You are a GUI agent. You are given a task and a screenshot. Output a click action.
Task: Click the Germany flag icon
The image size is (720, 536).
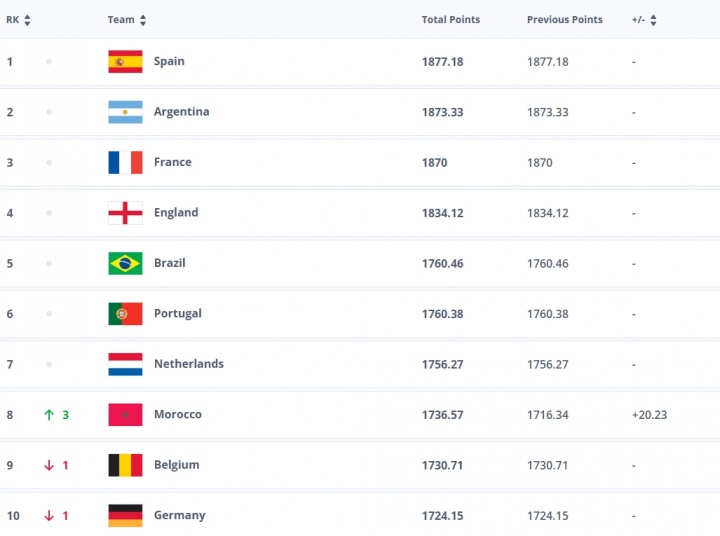click(125, 515)
